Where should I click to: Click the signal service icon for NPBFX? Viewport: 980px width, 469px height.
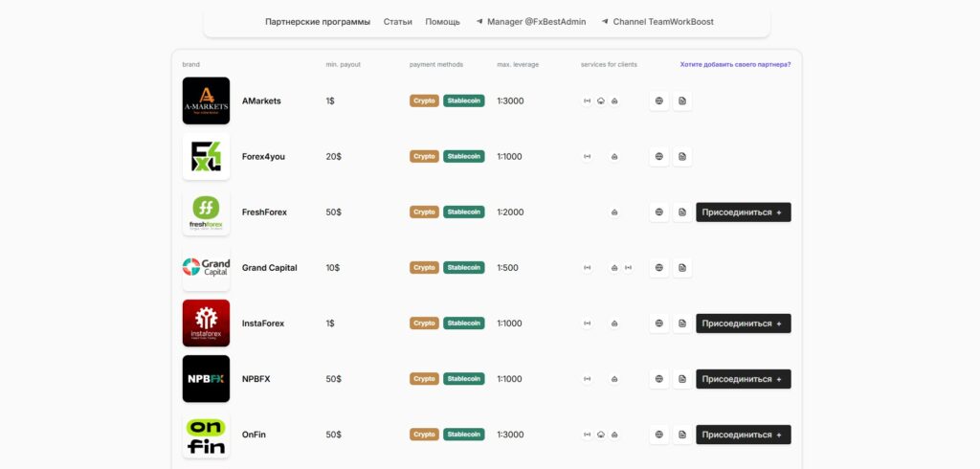pos(587,379)
